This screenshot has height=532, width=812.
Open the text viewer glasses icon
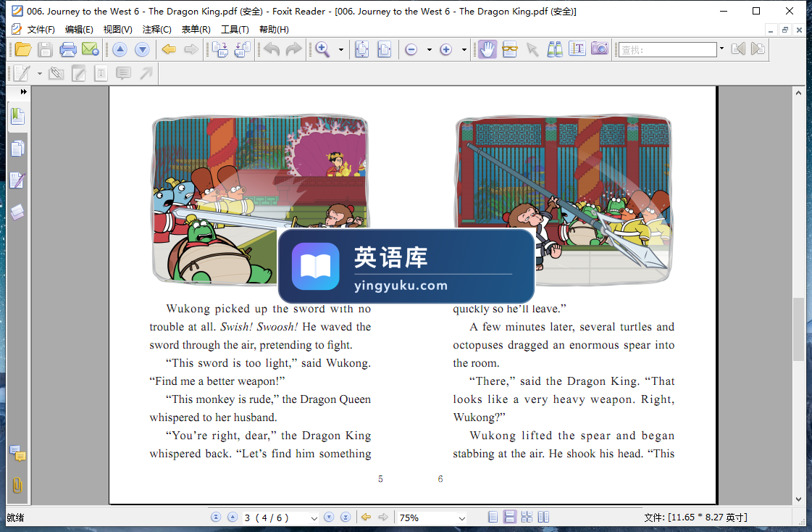509,49
